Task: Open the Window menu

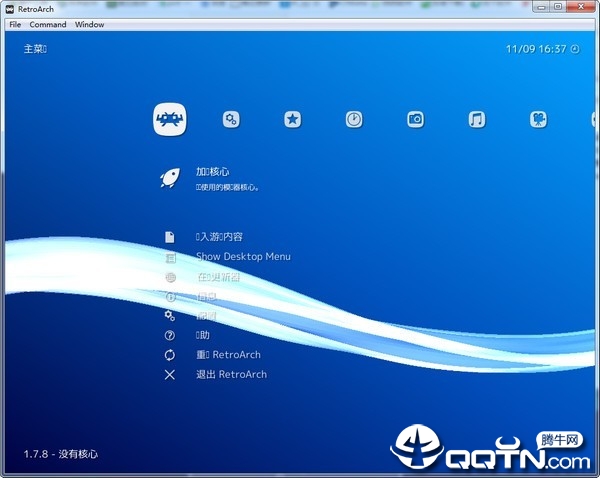Action: [x=90, y=24]
